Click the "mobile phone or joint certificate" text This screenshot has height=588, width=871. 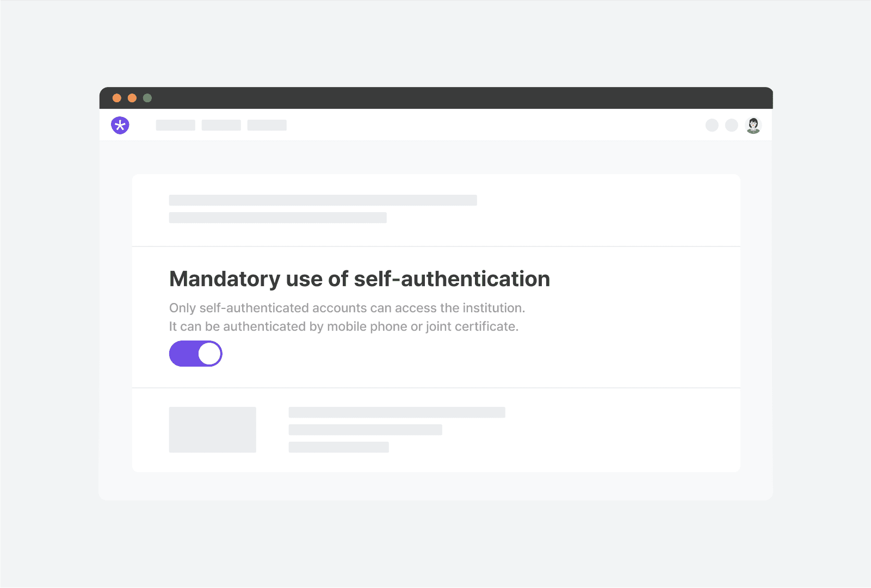[422, 326]
